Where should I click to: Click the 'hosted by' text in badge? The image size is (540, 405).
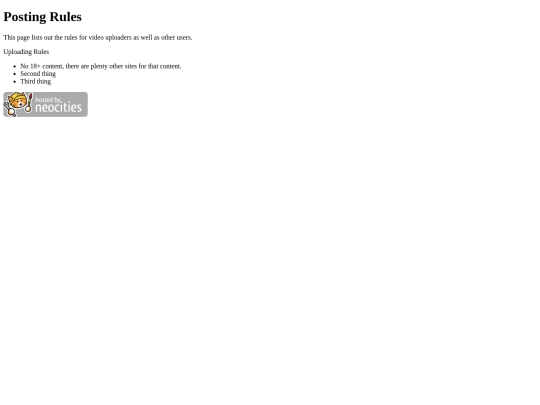point(49,100)
